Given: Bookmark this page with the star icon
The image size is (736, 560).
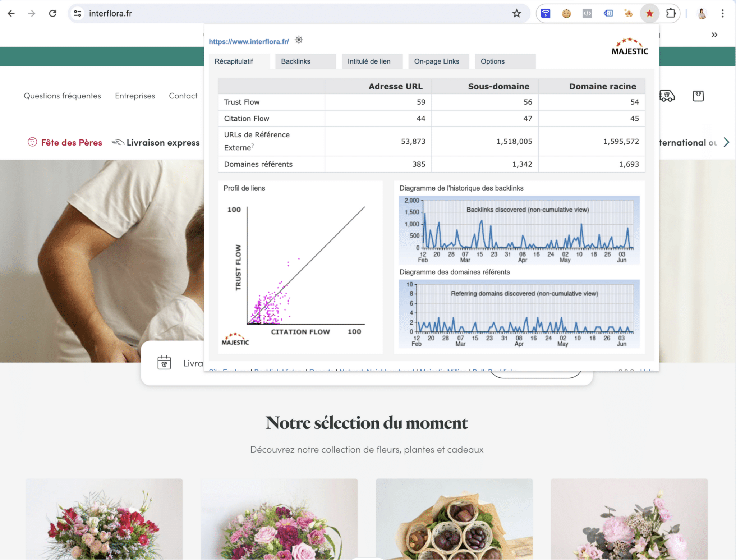Looking at the screenshot, I should click(516, 14).
